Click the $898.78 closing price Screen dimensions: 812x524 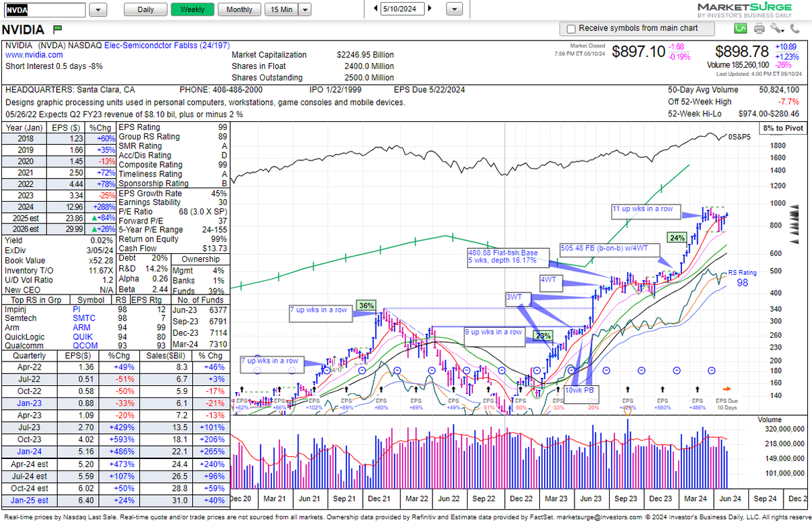click(742, 51)
